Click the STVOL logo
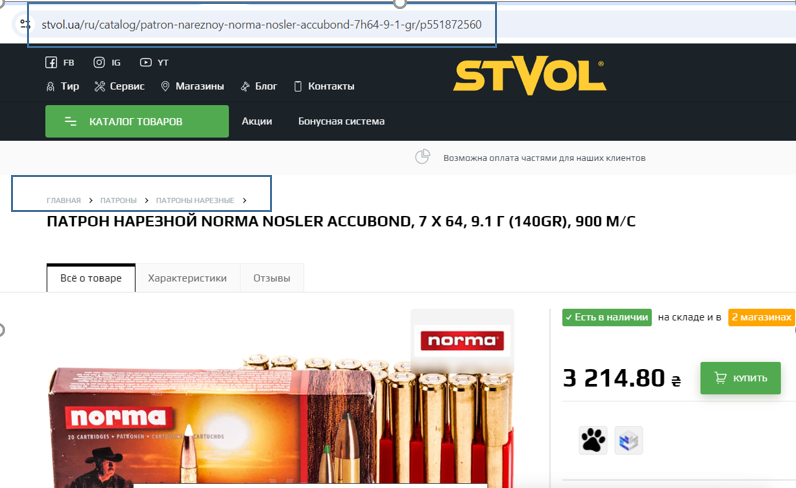This screenshot has width=796, height=488. point(529,77)
